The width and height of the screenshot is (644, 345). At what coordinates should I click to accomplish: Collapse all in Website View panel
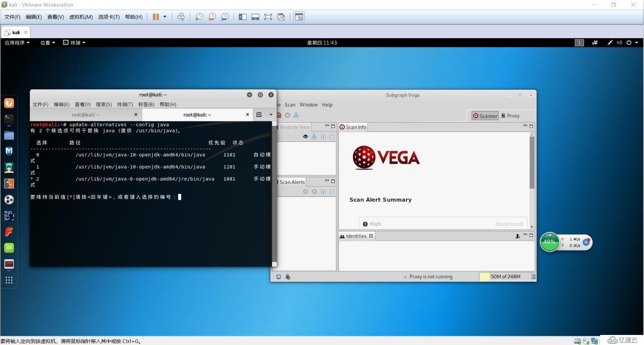point(332,137)
